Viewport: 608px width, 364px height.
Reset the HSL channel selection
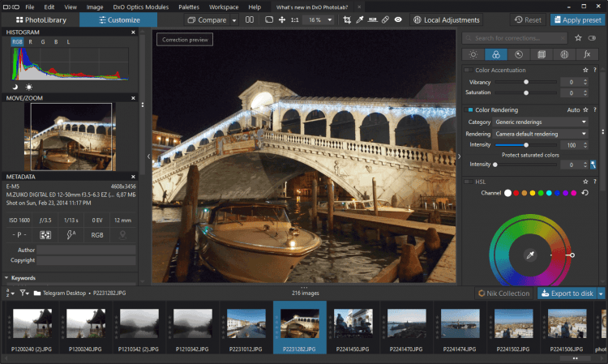point(584,193)
